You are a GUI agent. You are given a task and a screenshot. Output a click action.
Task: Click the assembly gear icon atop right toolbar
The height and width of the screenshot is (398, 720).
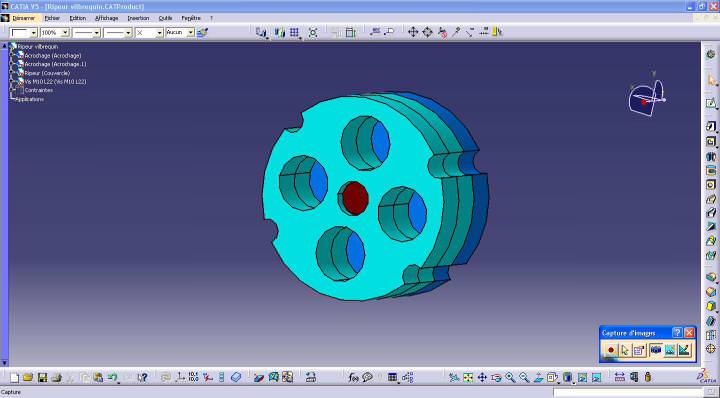711,54
